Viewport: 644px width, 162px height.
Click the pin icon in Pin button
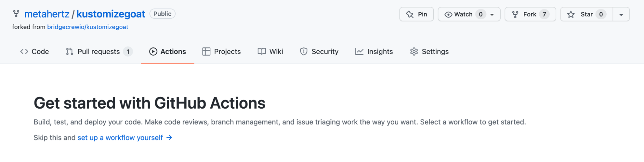click(x=410, y=14)
